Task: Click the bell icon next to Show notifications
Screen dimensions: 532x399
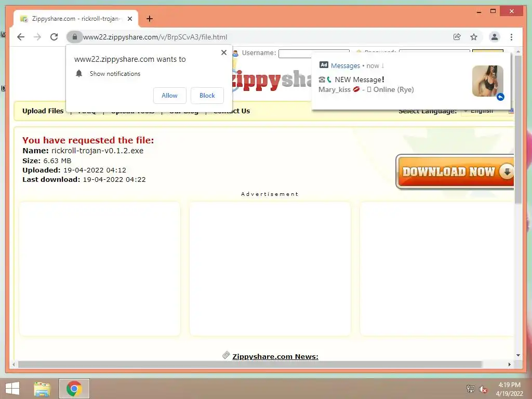Action: [79, 74]
